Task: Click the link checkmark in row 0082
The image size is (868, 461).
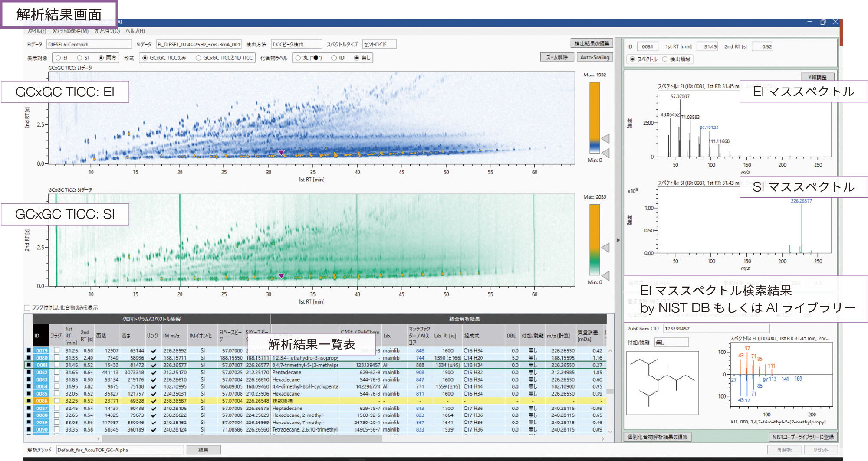Action: [153, 373]
